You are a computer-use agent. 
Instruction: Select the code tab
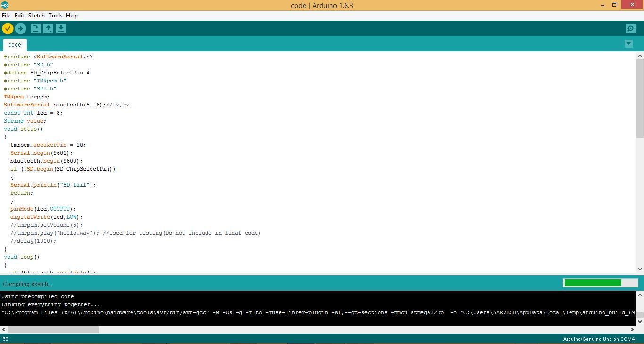click(14, 44)
